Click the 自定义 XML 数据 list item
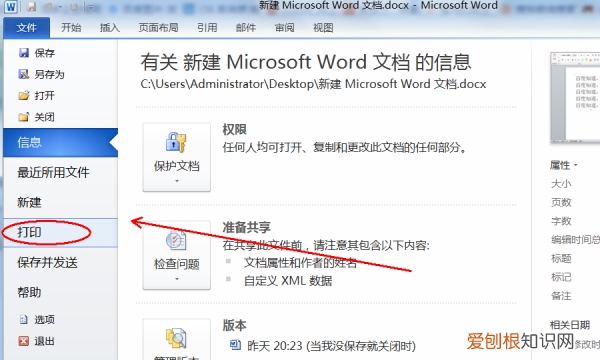This screenshot has width=600, height=360. tap(288, 281)
